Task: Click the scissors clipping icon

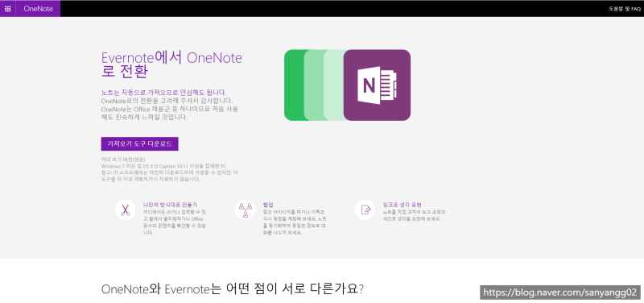Action: tap(126, 210)
